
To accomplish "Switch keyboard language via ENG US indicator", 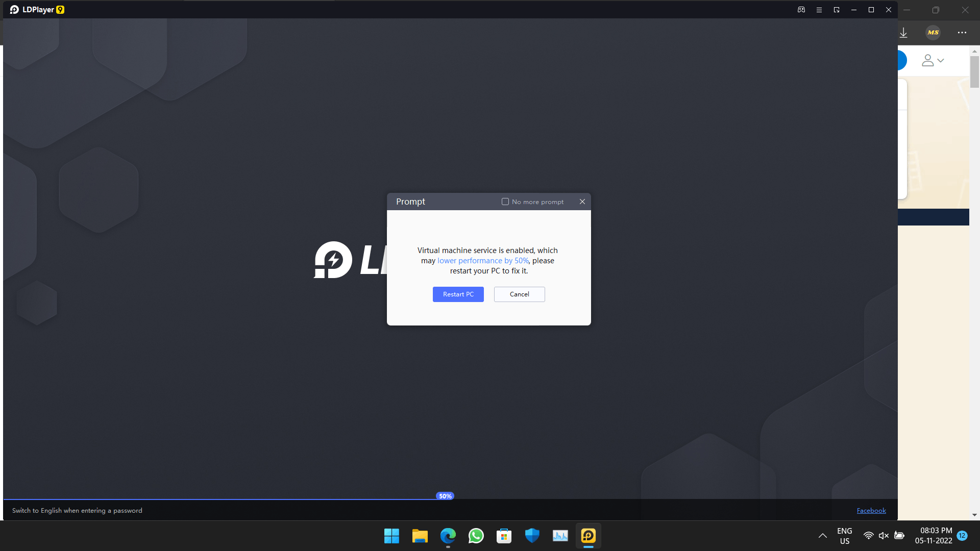I will coord(845,536).
